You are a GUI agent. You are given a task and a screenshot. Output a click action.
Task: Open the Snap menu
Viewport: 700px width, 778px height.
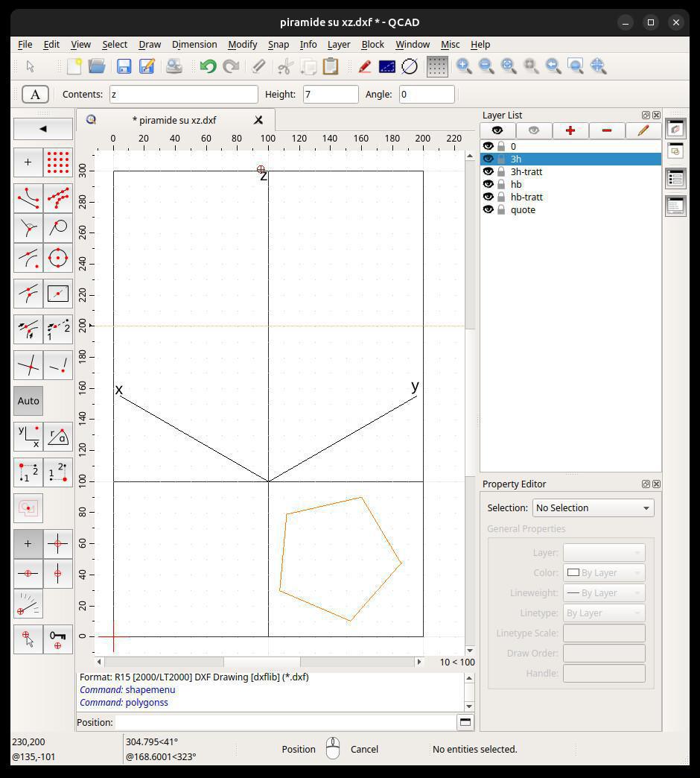tap(278, 44)
